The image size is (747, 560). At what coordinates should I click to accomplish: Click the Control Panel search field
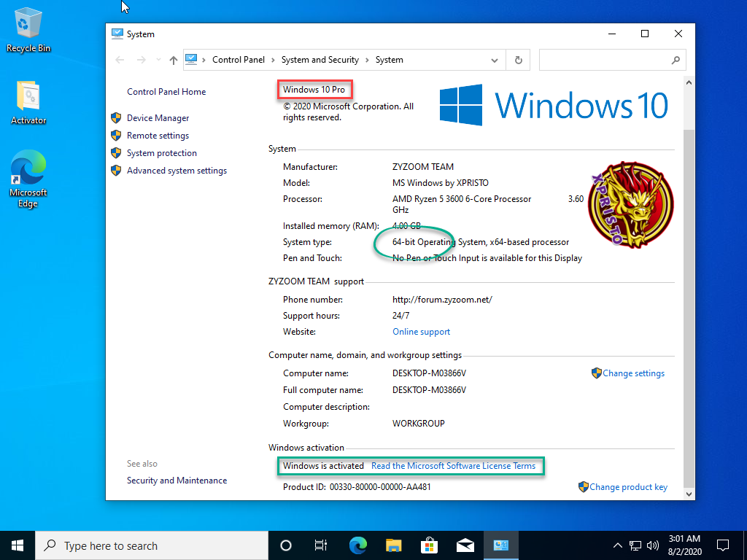pyautogui.click(x=612, y=60)
